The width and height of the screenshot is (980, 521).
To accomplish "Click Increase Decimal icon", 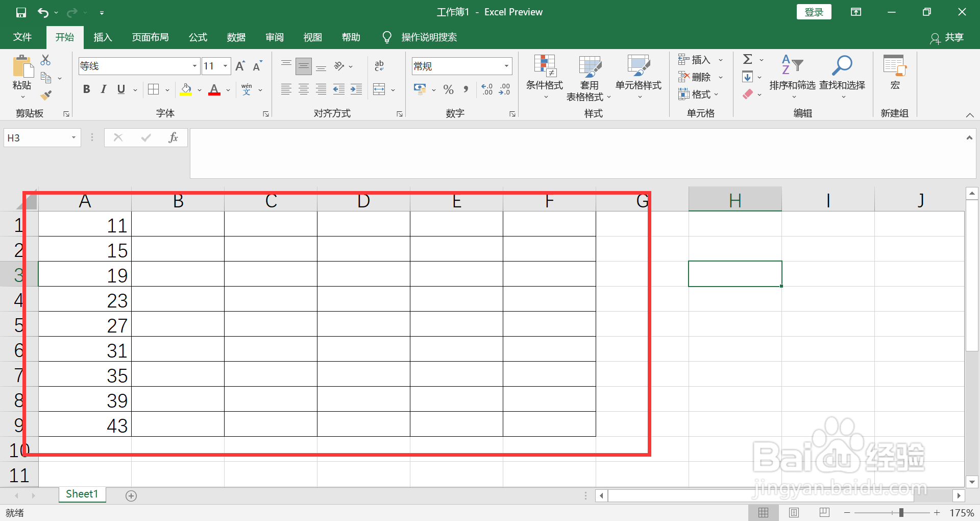I will point(487,89).
